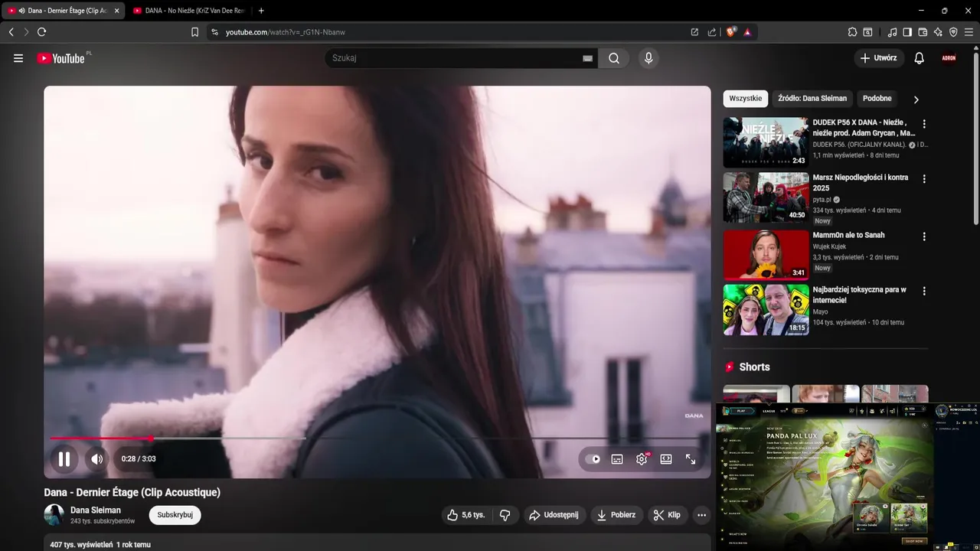Turn on subtitles in the video player
This screenshot has width=980, height=551.
(x=617, y=459)
